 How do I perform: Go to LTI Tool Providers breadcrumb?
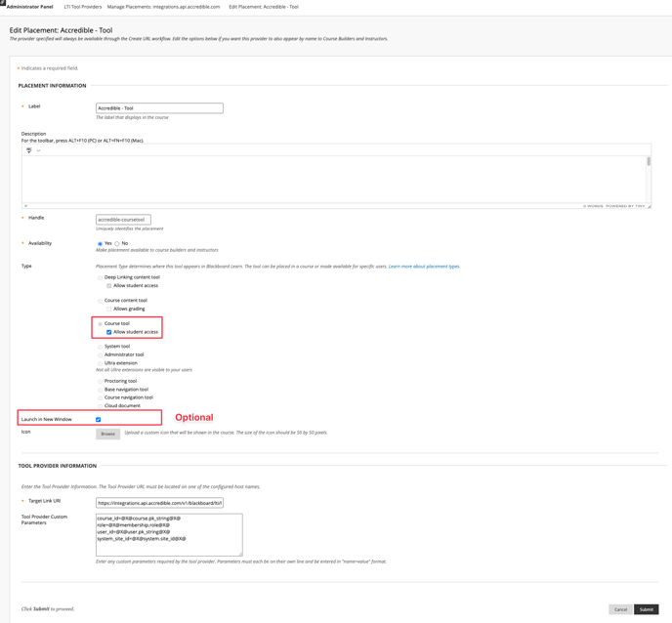pos(83,7)
